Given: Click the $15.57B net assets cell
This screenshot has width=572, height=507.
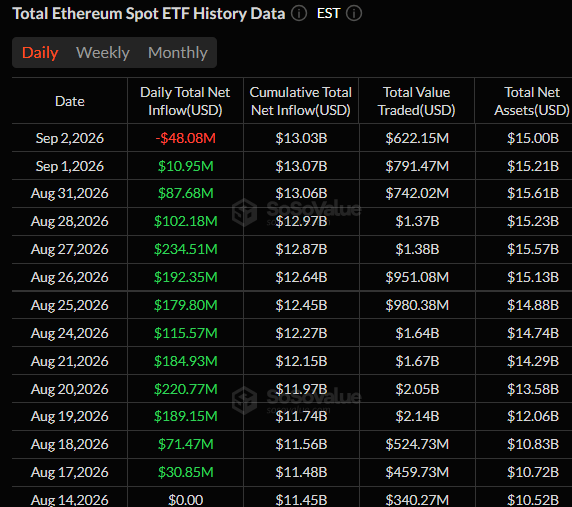Looking at the screenshot, I should click(x=533, y=249).
